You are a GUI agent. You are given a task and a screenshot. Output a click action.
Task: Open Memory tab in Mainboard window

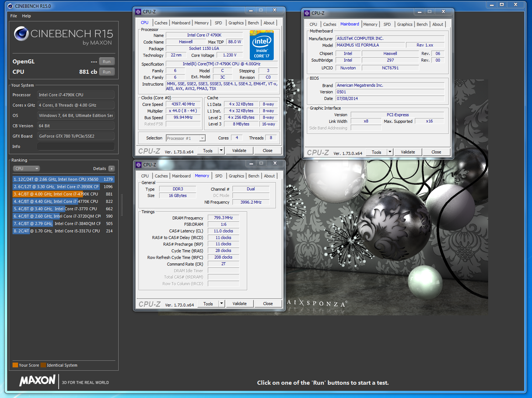click(370, 24)
